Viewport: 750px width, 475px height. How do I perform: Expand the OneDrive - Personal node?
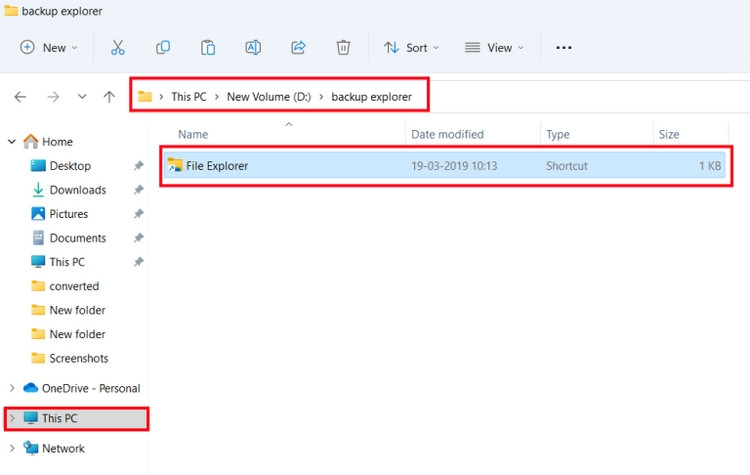12,388
